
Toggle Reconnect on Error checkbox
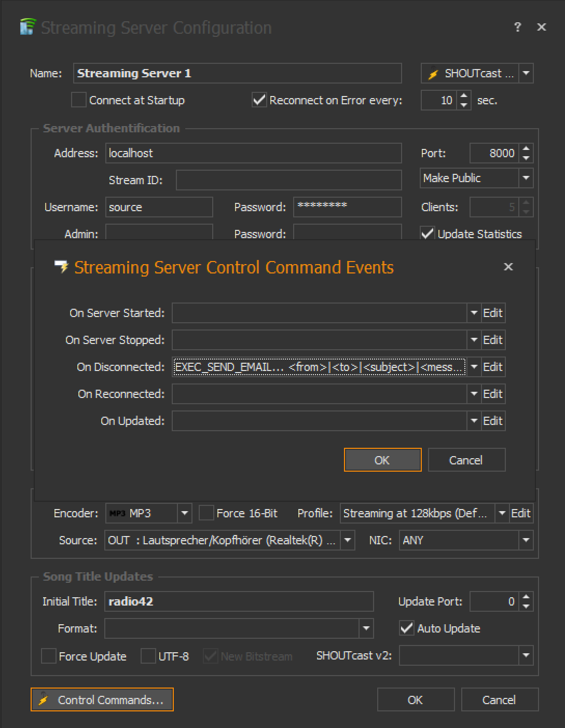pyautogui.click(x=259, y=100)
